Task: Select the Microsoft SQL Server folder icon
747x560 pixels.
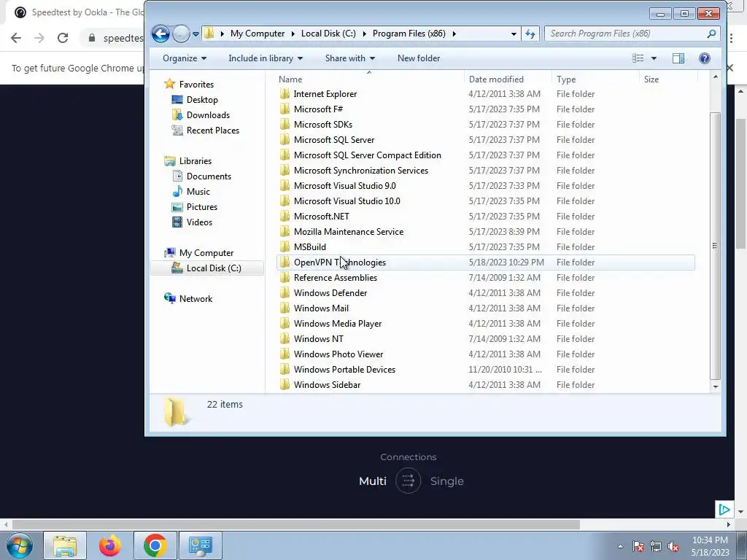Action: click(x=285, y=139)
